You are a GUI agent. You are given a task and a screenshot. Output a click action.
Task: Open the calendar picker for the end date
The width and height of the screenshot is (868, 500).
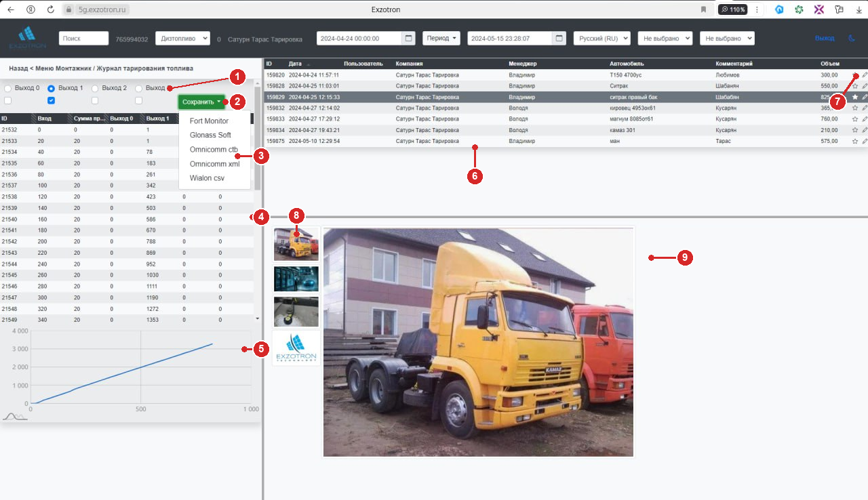(559, 38)
